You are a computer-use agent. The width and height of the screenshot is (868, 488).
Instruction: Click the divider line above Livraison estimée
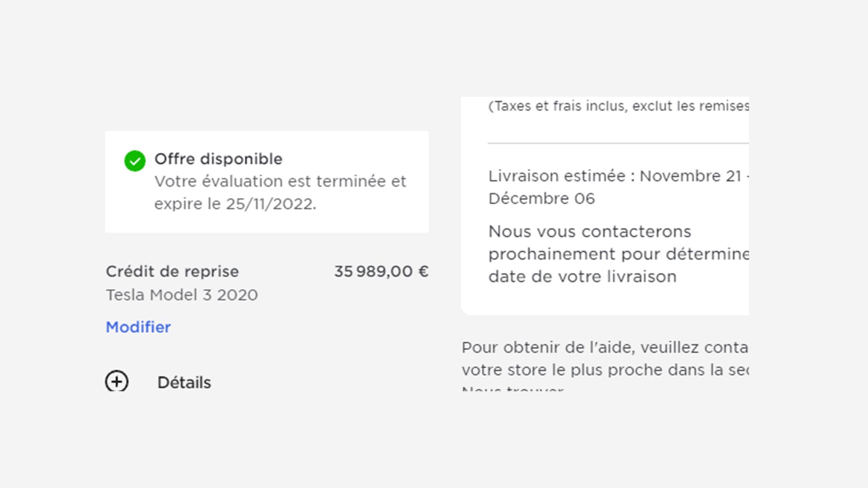click(x=618, y=143)
